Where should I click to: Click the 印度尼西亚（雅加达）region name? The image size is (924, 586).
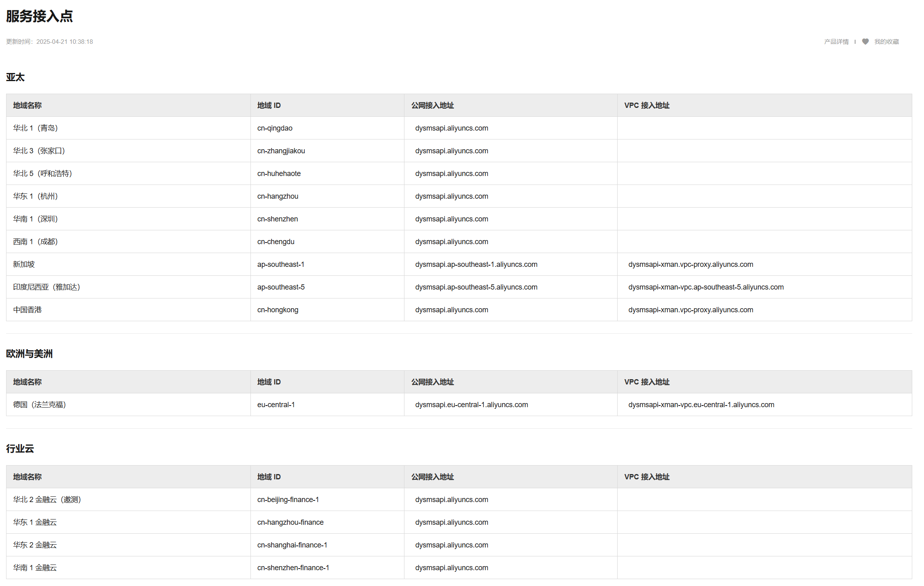47,287
